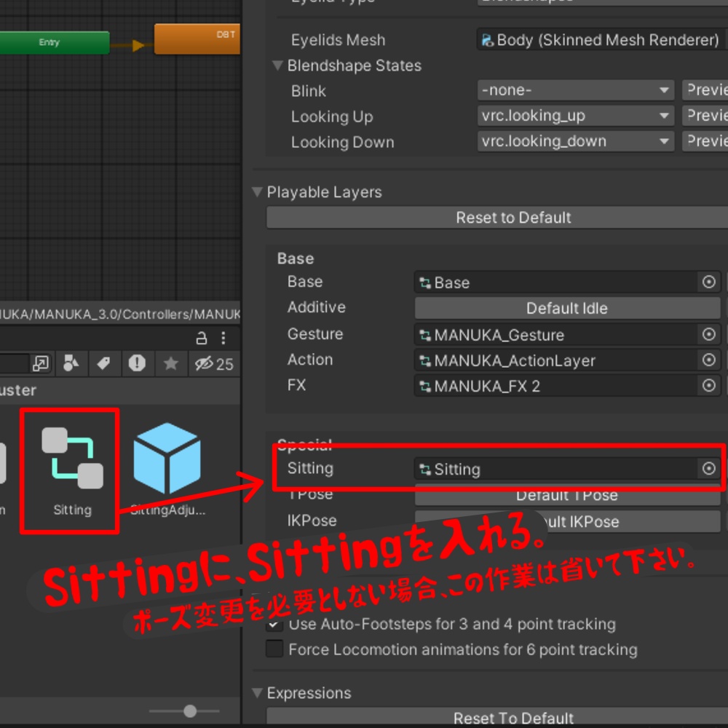Click the Gesture layer label
Viewport: 728px width, 728px height.
pos(315,334)
